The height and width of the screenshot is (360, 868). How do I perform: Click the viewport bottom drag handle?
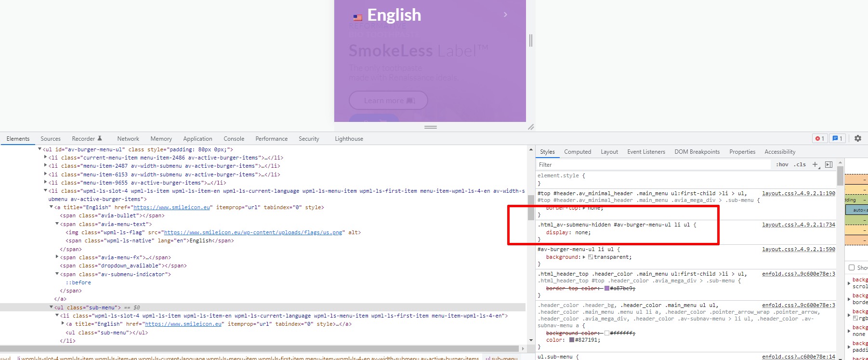click(430, 127)
